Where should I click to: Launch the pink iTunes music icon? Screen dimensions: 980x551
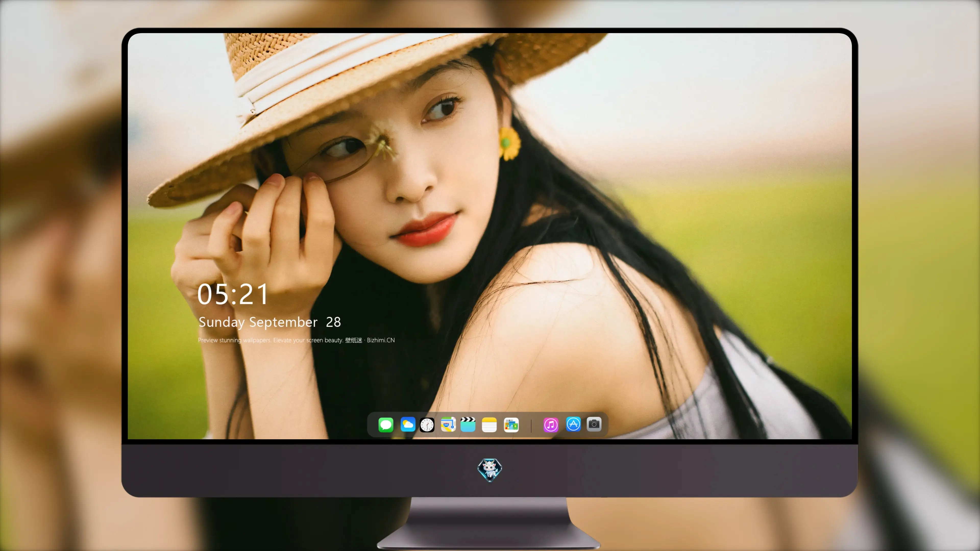[551, 425]
